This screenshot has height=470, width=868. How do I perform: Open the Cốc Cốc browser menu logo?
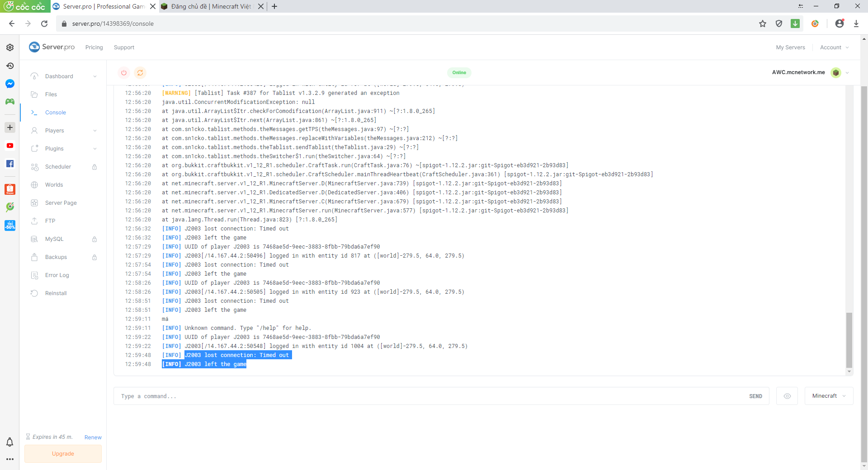point(25,6)
